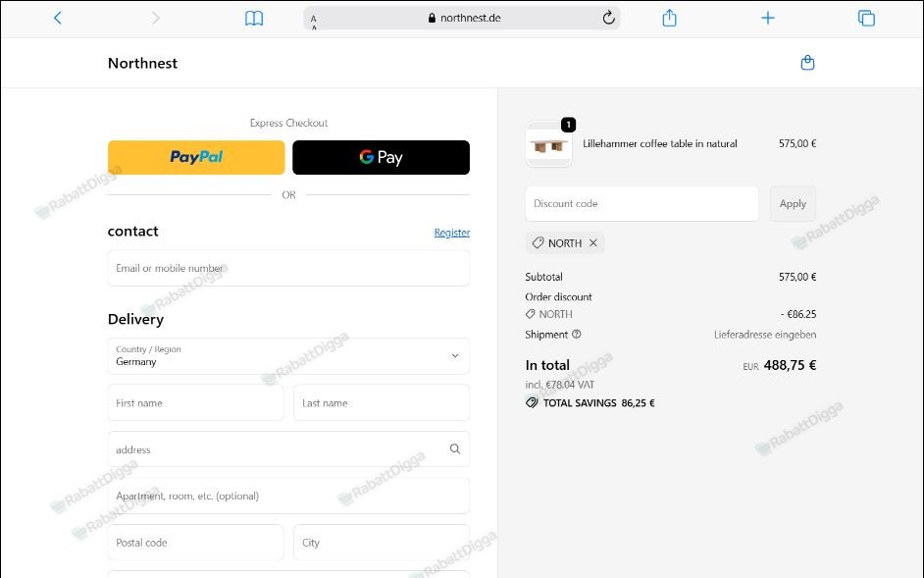Open the bookmarks book icon
924x578 pixels.
pyautogui.click(x=254, y=19)
